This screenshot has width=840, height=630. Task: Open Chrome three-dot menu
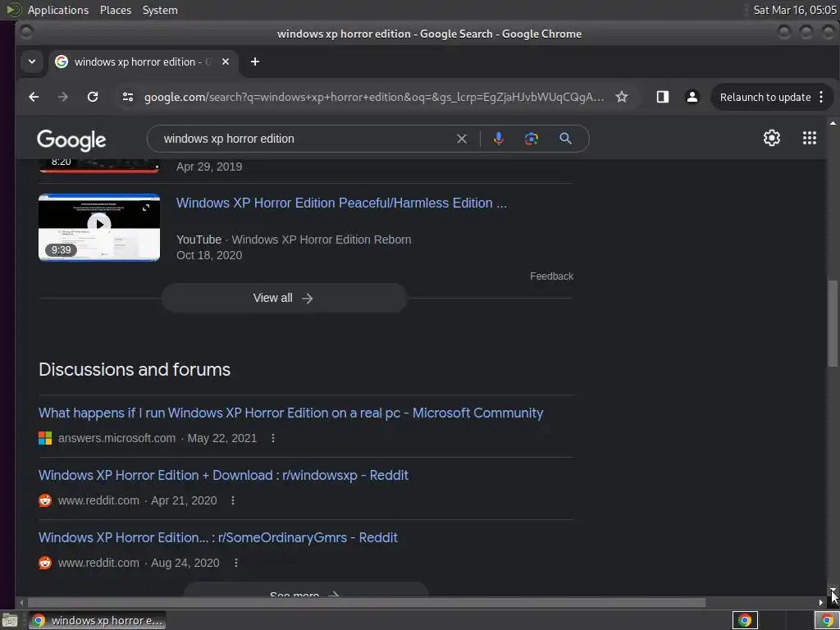[x=822, y=97]
